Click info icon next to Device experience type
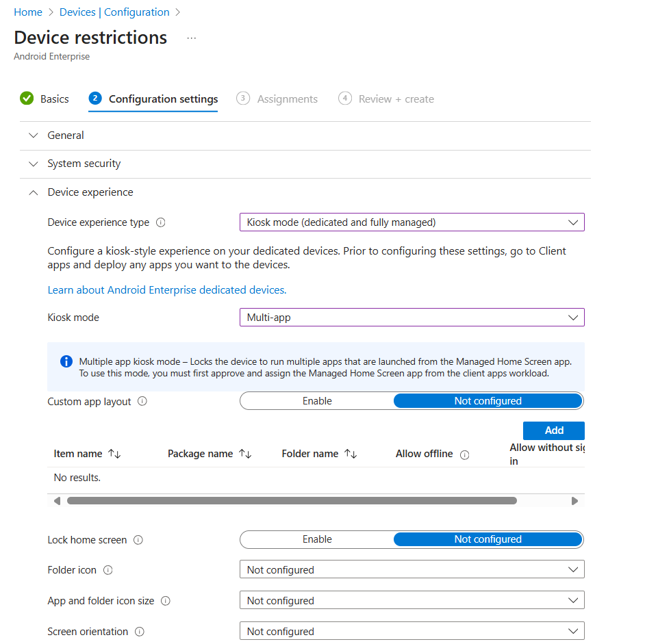 pyautogui.click(x=161, y=222)
